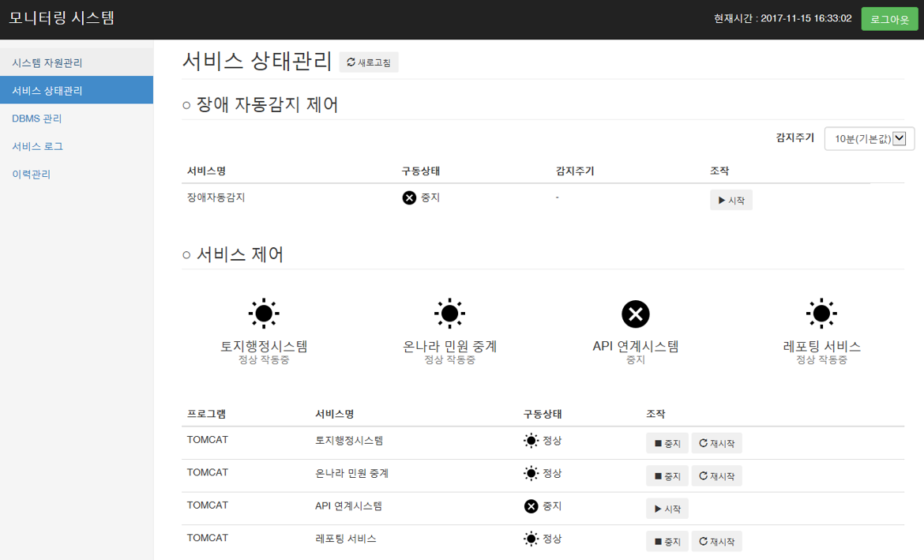The image size is (924, 560).
Task: Restart 토지행정시스템 with 재시작 button
Action: [x=716, y=443]
